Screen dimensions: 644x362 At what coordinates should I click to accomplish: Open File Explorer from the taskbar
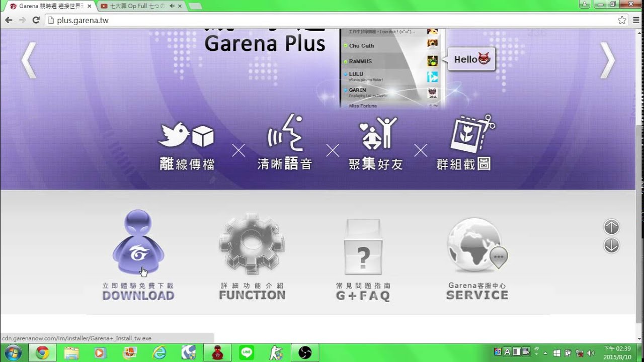pos(71,353)
